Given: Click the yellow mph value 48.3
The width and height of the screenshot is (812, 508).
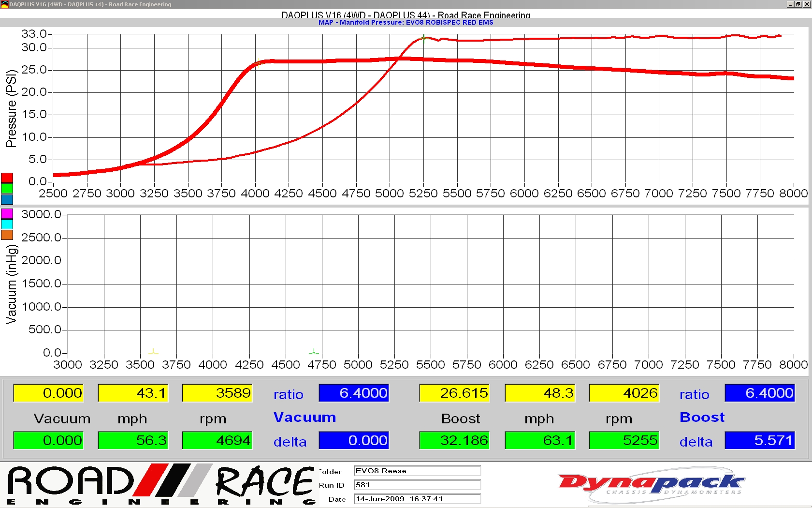Looking at the screenshot, I should pos(540,393).
